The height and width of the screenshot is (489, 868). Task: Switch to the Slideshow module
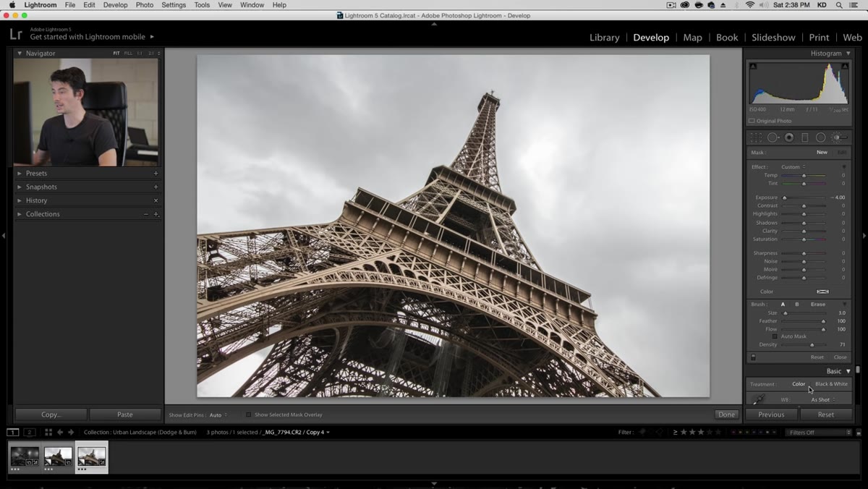click(773, 38)
